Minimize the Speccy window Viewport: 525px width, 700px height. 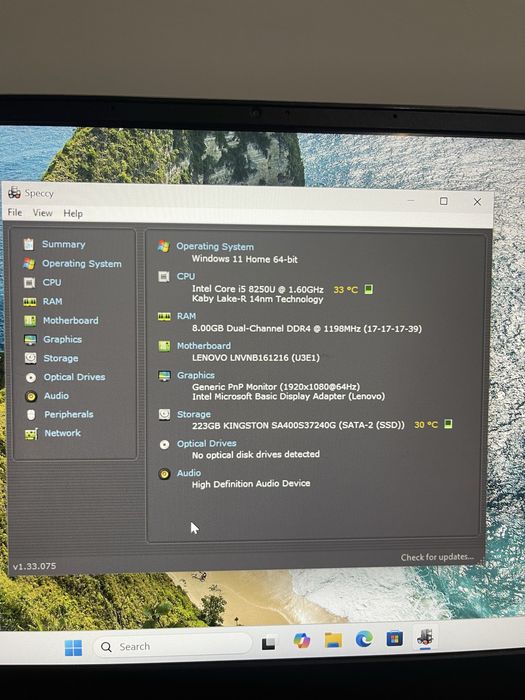(411, 200)
